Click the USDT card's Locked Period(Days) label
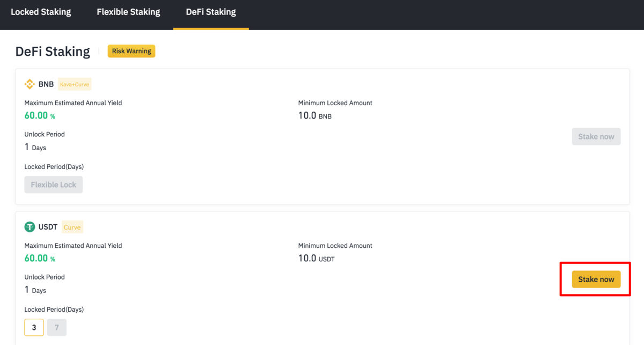 tap(54, 310)
